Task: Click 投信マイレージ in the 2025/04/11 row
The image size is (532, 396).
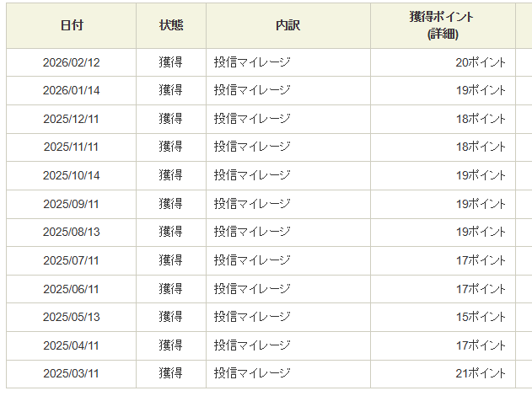Action: coord(251,345)
